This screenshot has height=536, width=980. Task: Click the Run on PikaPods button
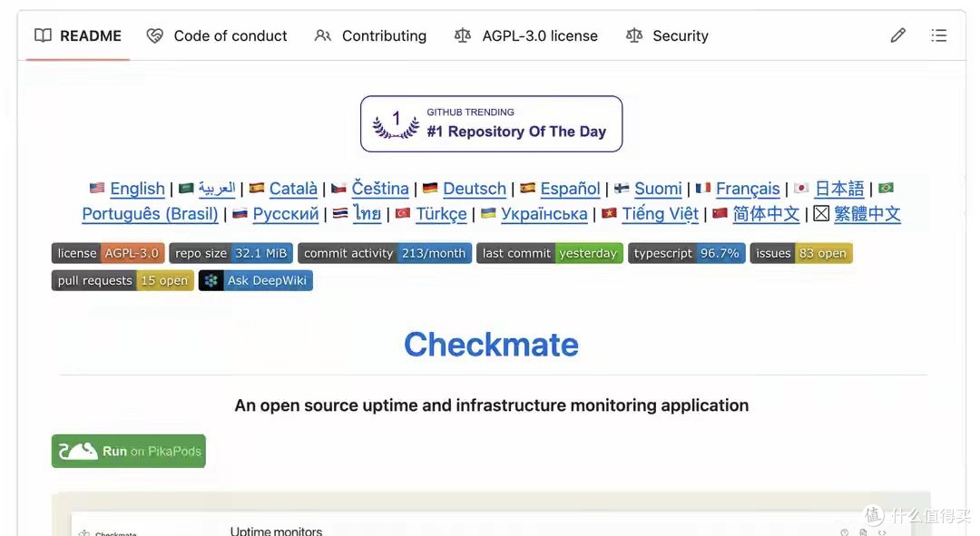[128, 451]
